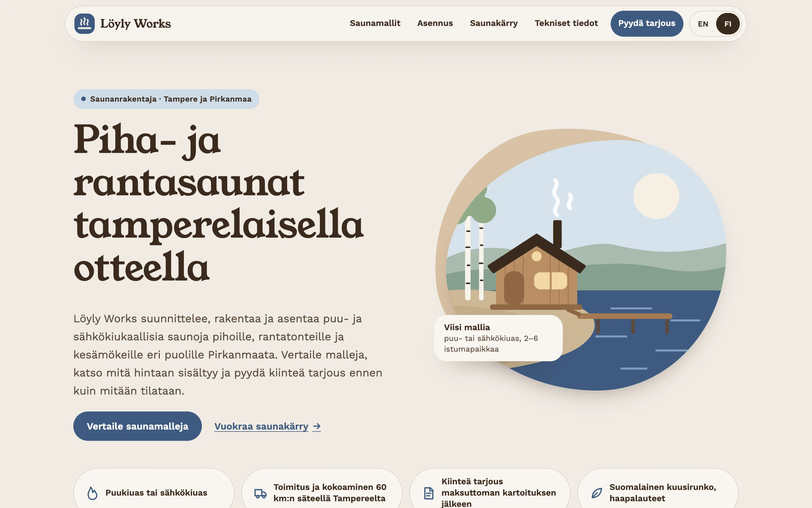Screen dimensions: 812x508
Task: Select the FI language option
Action: coord(727,24)
